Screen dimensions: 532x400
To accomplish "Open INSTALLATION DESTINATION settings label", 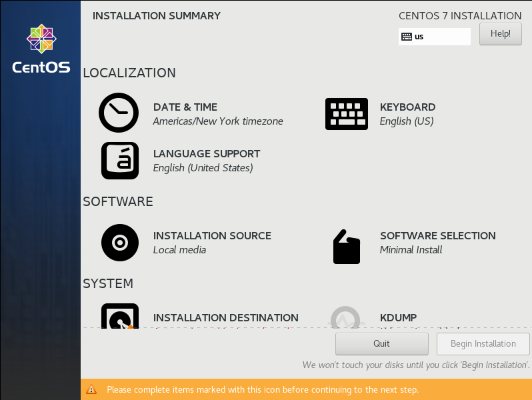I will coord(225,317).
